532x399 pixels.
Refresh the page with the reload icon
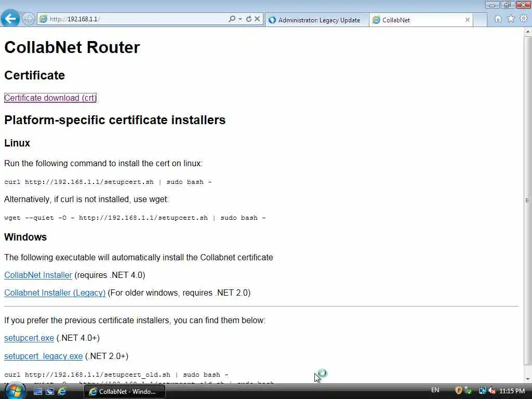point(249,19)
